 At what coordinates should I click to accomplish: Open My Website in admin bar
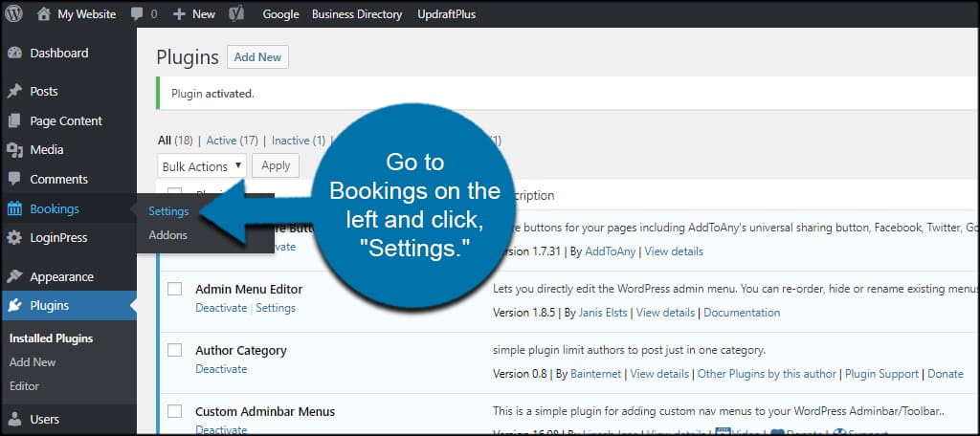pyautogui.click(x=87, y=13)
